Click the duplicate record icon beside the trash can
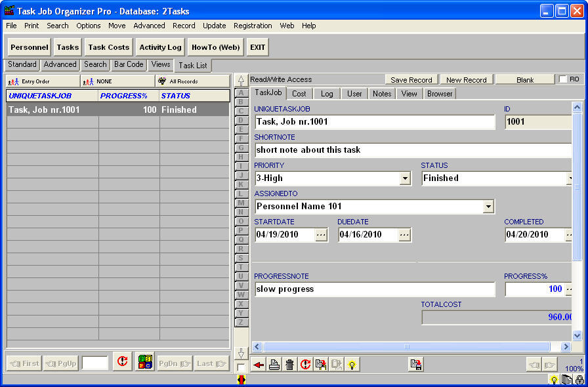Viewport: 588px width, 387px height. click(x=321, y=364)
